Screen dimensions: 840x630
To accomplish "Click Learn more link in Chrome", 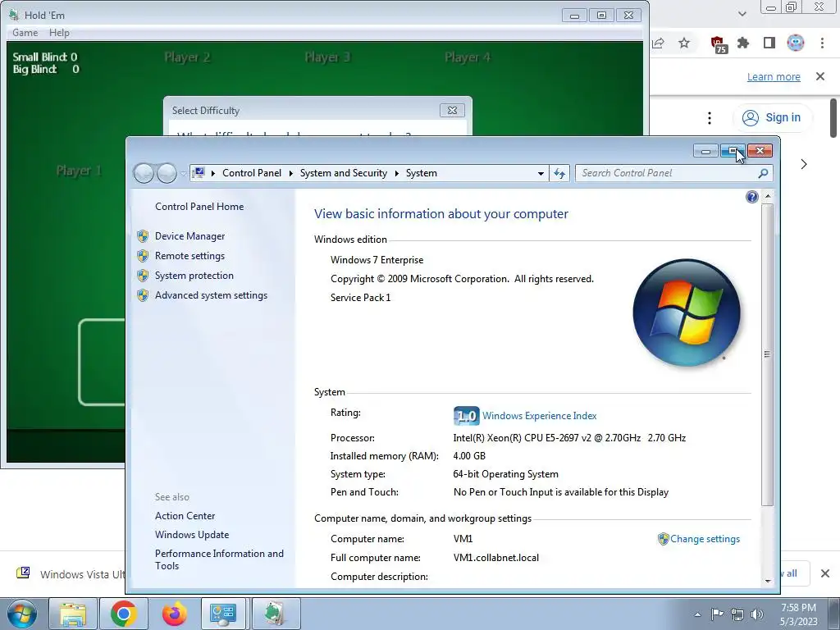I will click(774, 76).
